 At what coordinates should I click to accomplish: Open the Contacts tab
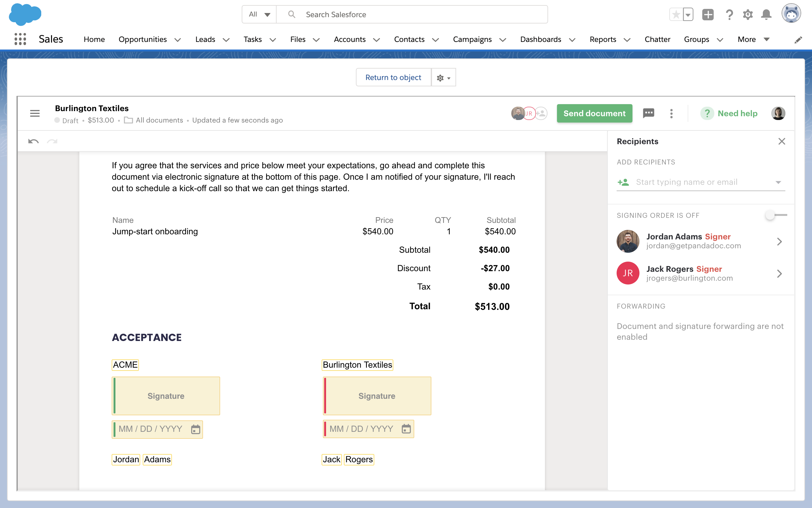click(x=409, y=39)
